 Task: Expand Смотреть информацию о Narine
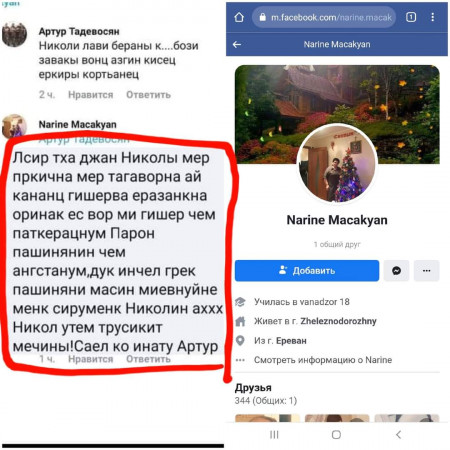(x=323, y=360)
